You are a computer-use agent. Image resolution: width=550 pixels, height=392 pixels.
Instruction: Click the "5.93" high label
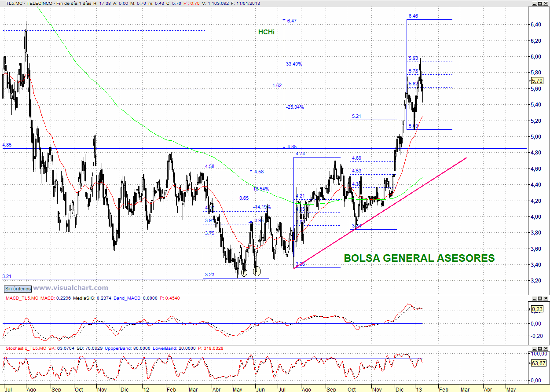(413, 58)
